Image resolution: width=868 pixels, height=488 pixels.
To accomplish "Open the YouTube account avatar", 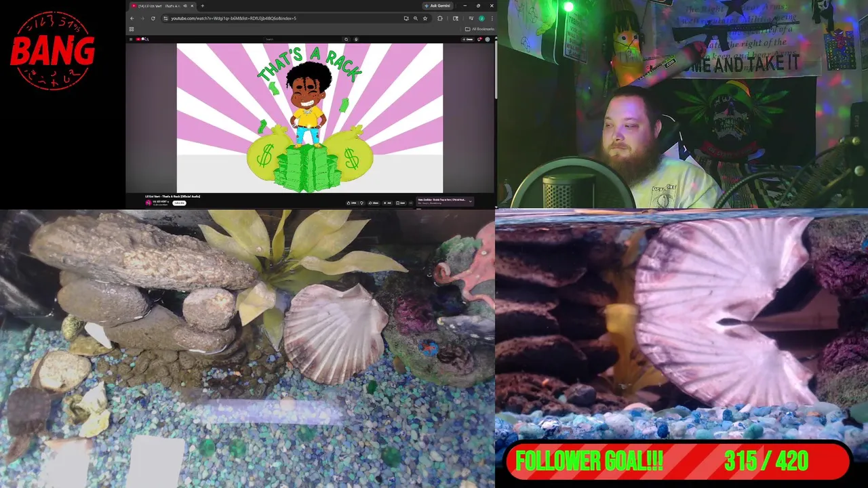I will [x=488, y=39].
